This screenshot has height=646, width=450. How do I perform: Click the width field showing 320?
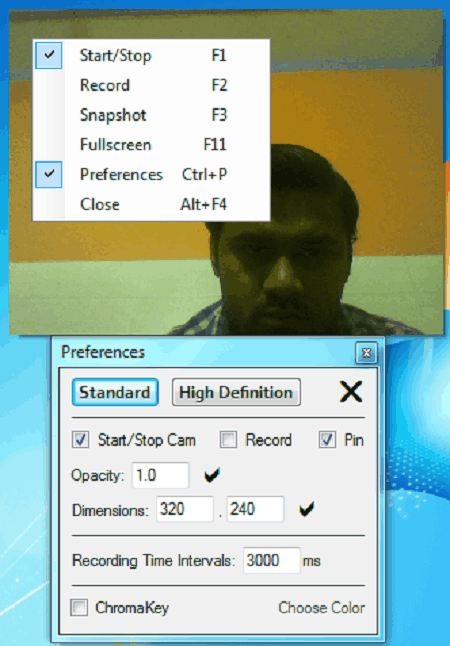(185, 509)
